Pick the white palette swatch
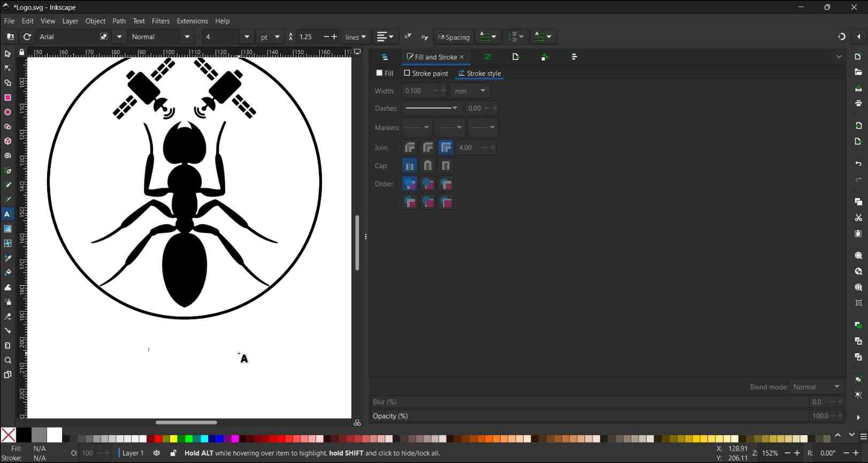 (x=55, y=435)
